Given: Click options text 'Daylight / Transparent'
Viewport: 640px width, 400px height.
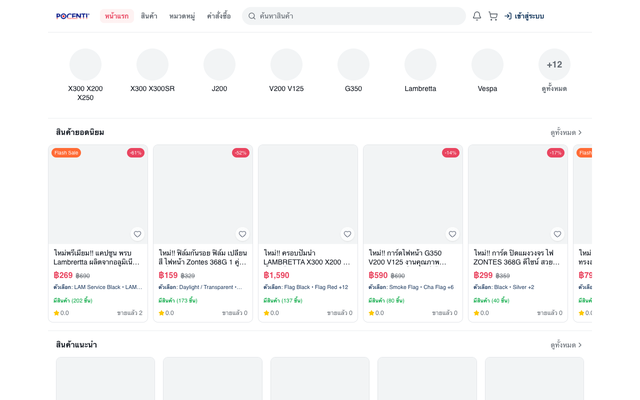Looking at the screenshot, I should [x=206, y=287].
